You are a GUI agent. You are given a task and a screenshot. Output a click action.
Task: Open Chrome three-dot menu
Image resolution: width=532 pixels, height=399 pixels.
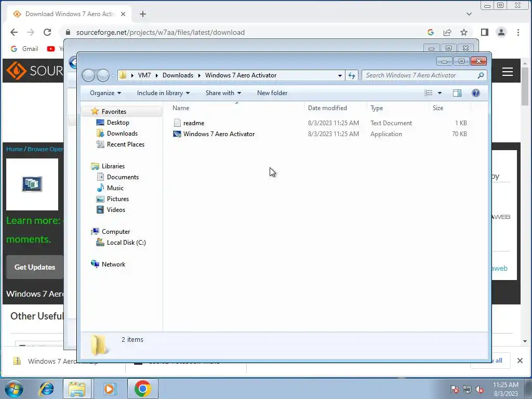click(518, 32)
